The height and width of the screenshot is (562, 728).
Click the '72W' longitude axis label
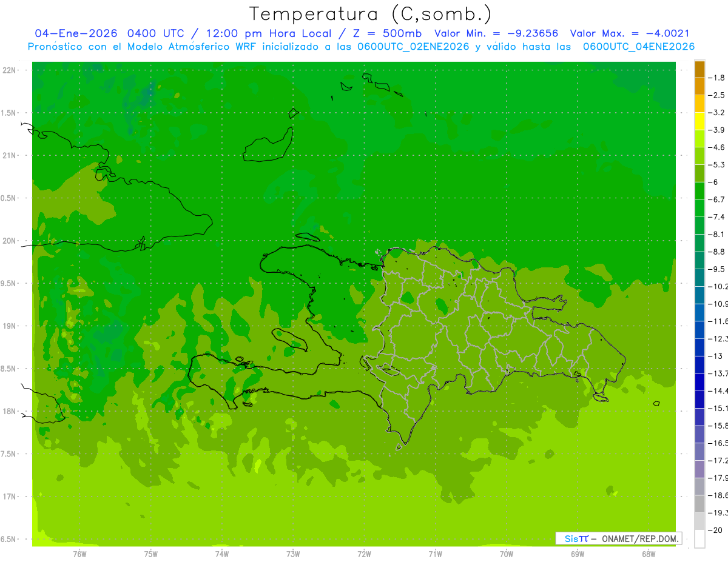[364, 554]
